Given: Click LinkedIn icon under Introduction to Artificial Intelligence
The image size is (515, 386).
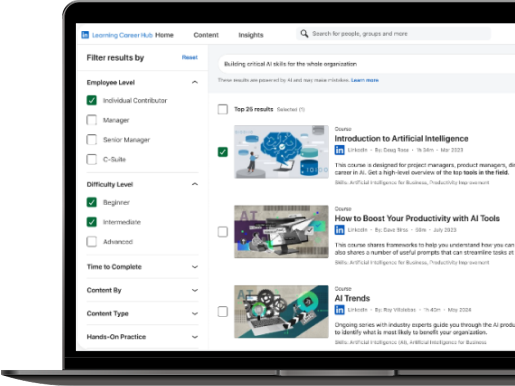Looking at the screenshot, I should (339, 150).
